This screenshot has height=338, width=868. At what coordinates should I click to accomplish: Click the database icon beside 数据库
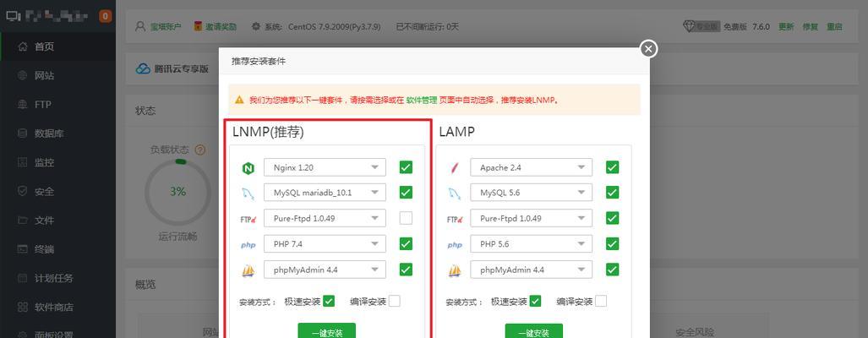tap(22, 134)
